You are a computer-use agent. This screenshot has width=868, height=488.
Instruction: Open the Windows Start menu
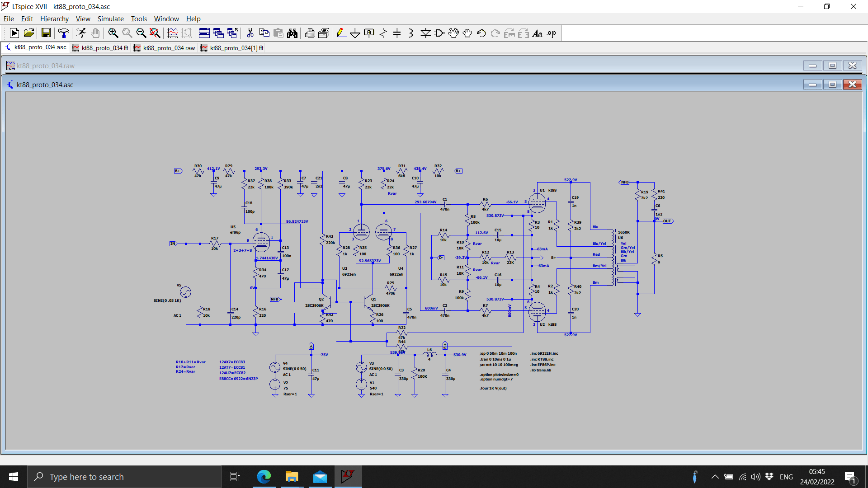click(14, 477)
